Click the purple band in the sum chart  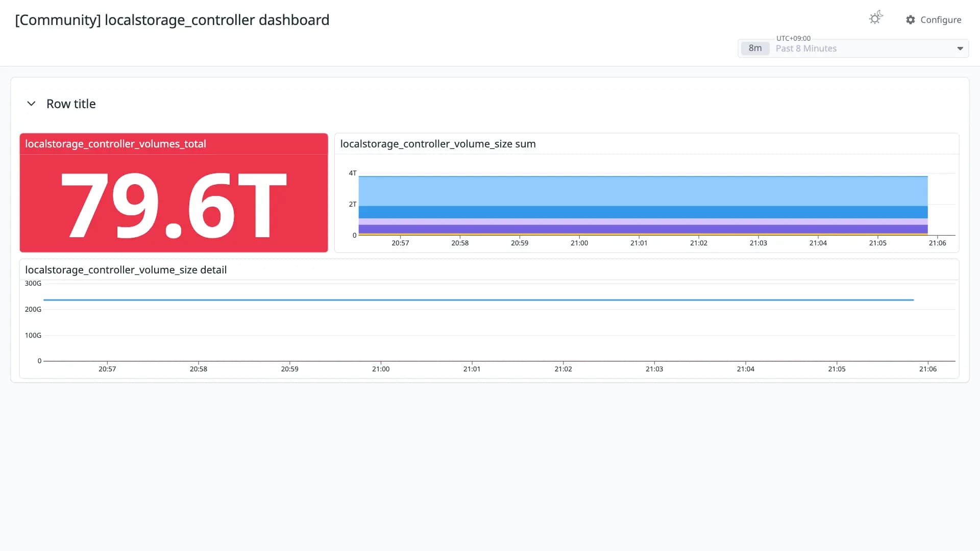tap(643, 229)
